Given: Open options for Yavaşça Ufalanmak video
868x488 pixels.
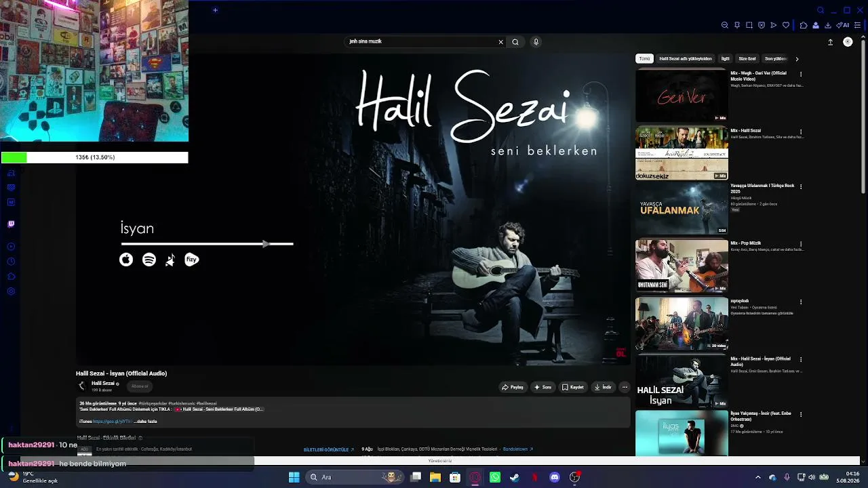Looking at the screenshot, I should (x=801, y=186).
